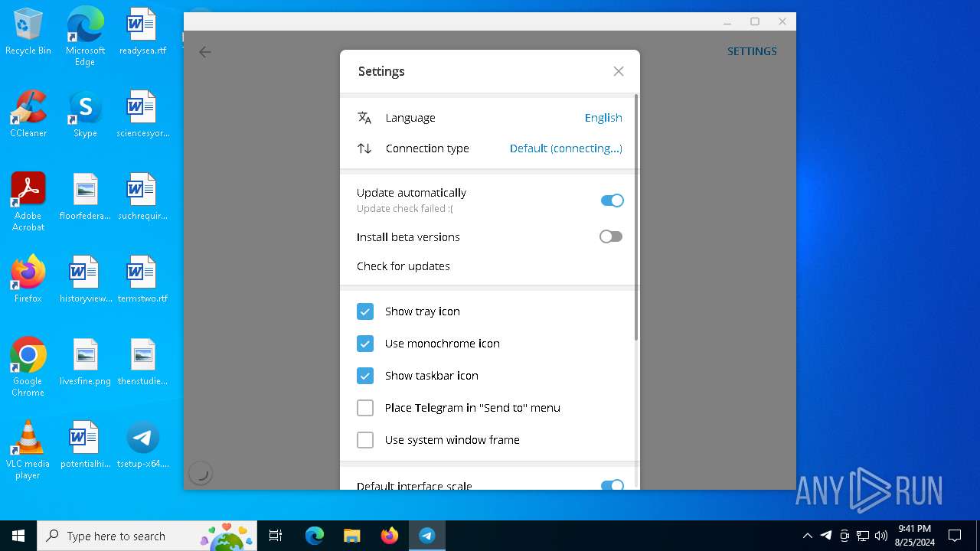The width and height of the screenshot is (980, 551).
Task: Select the readysea.rtf desktop file
Action: coord(142,32)
